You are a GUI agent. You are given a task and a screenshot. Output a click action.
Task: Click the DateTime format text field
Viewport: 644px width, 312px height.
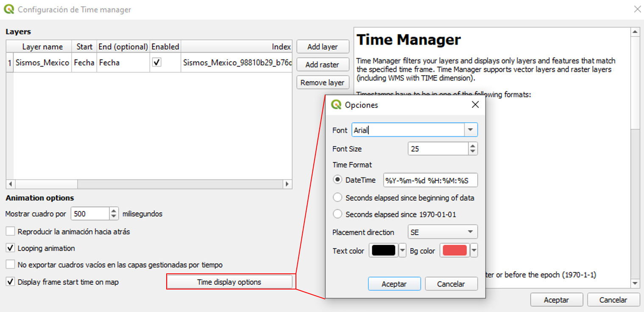tap(430, 180)
